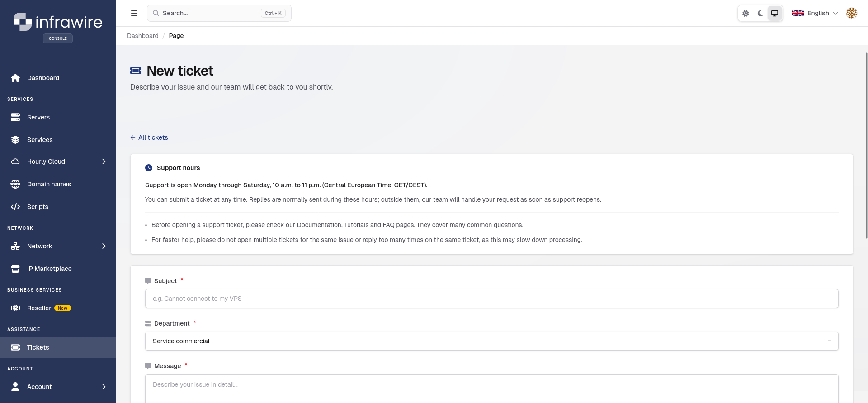Click the Scripts code icon
The image size is (868, 403).
click(15, 207)
